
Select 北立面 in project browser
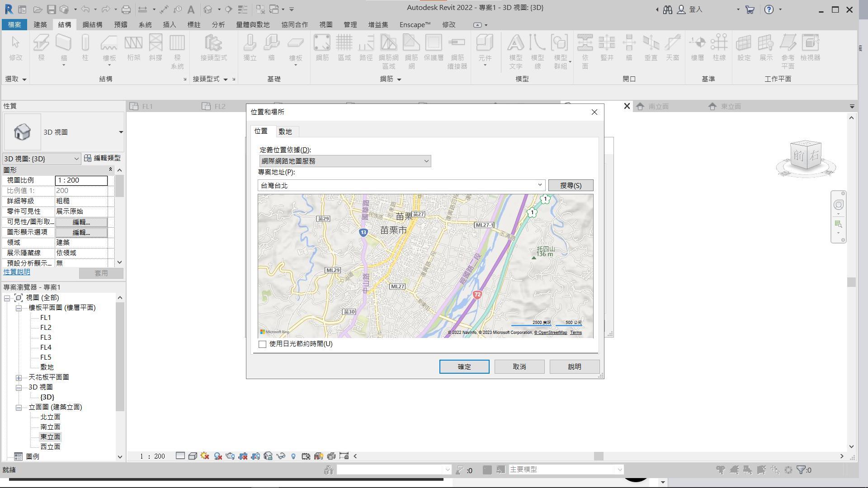50,417
